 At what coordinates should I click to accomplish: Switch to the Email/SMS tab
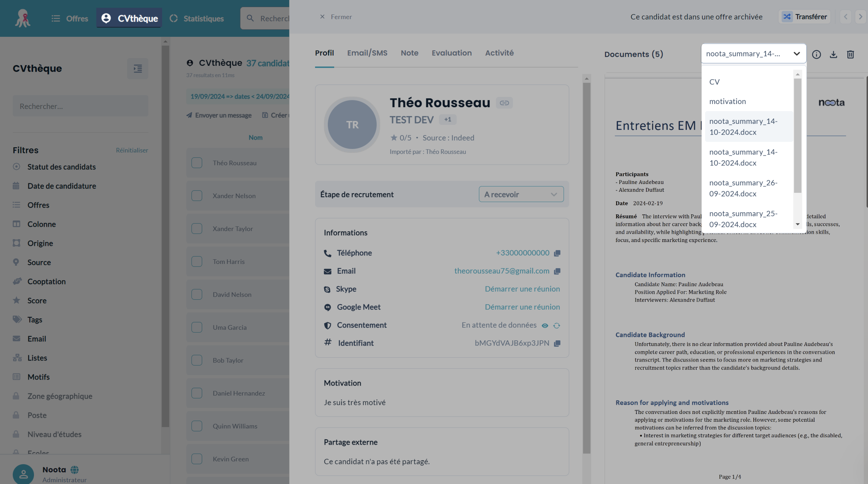click(x=367, y=53)
